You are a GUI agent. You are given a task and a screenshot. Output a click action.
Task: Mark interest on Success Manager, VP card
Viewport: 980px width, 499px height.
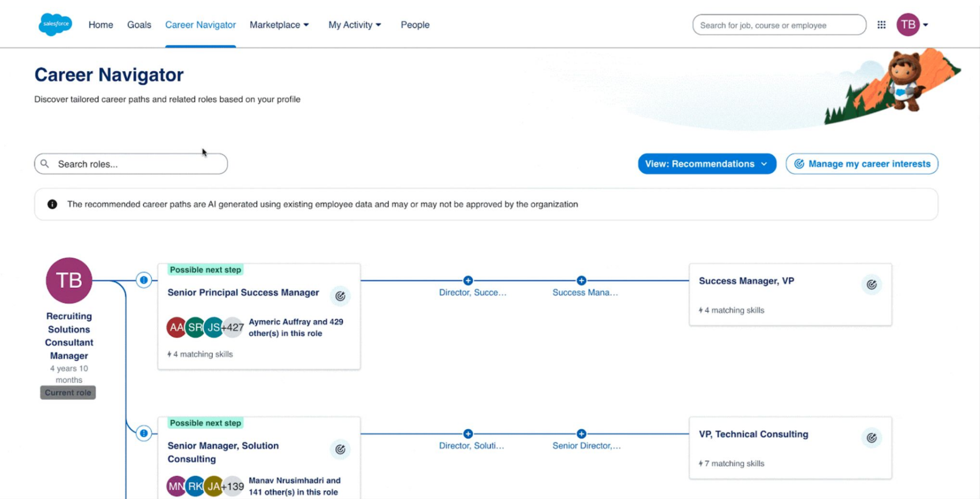pos(871,284)
